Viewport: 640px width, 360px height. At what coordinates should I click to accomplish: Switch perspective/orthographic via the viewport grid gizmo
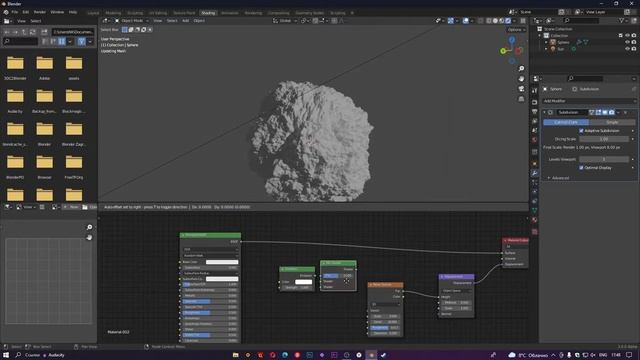521,99
